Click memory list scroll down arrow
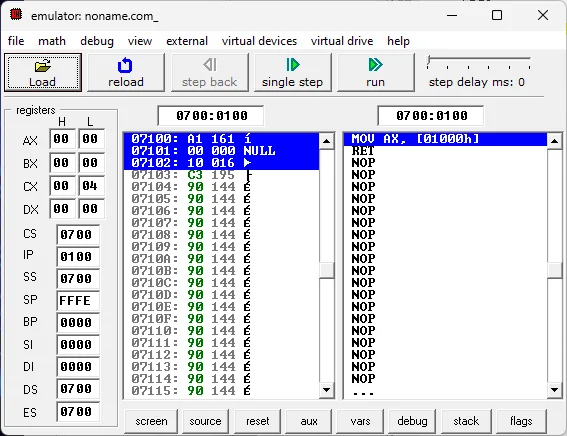This screenshot has width=567, height=436. pos(327,390)
